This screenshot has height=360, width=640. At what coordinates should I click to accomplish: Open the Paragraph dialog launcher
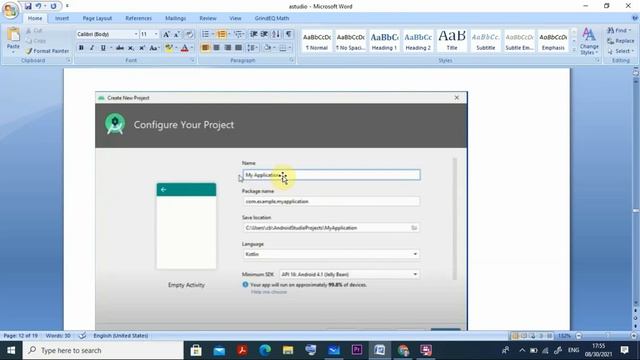click(x=292, y=60)
